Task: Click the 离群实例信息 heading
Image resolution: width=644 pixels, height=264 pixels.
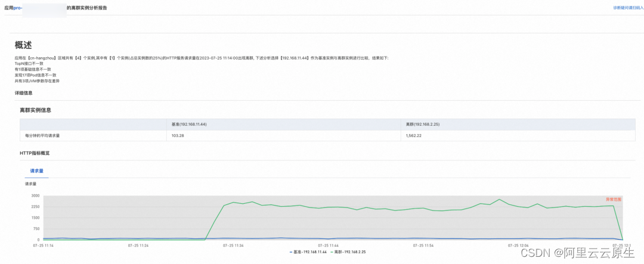Action: [x=35, y=110]
